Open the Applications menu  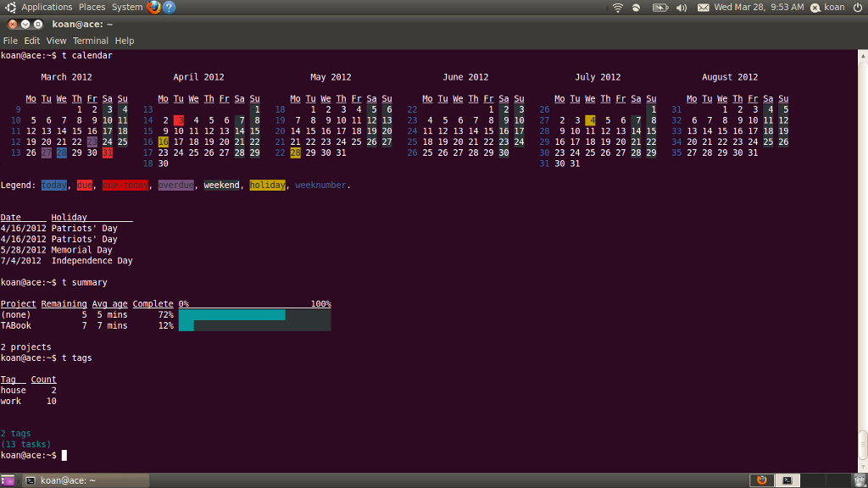click(47, 7)
